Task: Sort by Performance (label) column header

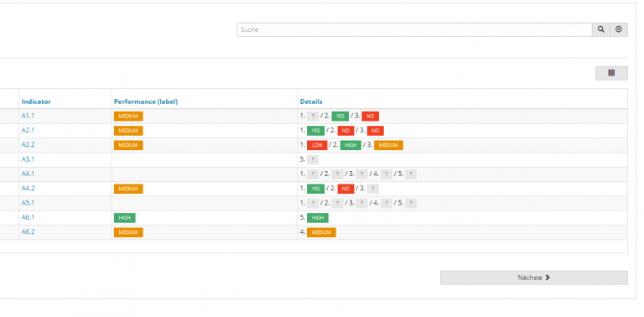Action: pos(146,101)
